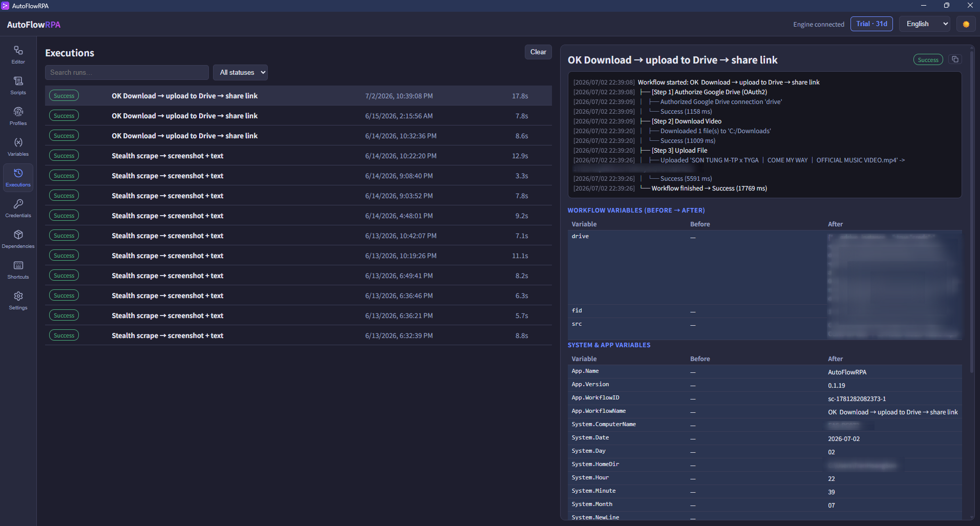Open the Credentials key section
980x526 pixels.
coord(18,208)
